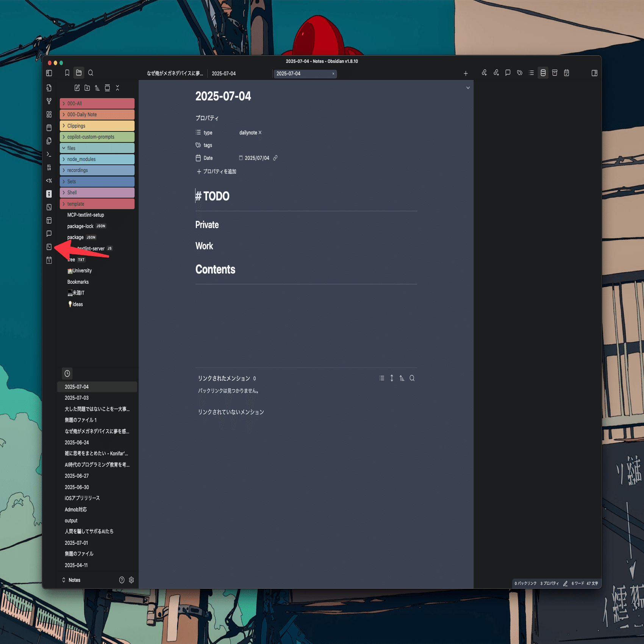The width and height of the screenshot is (644, 644).
Task: Open help icon beside vault name
Action: [x=122, y=580]
